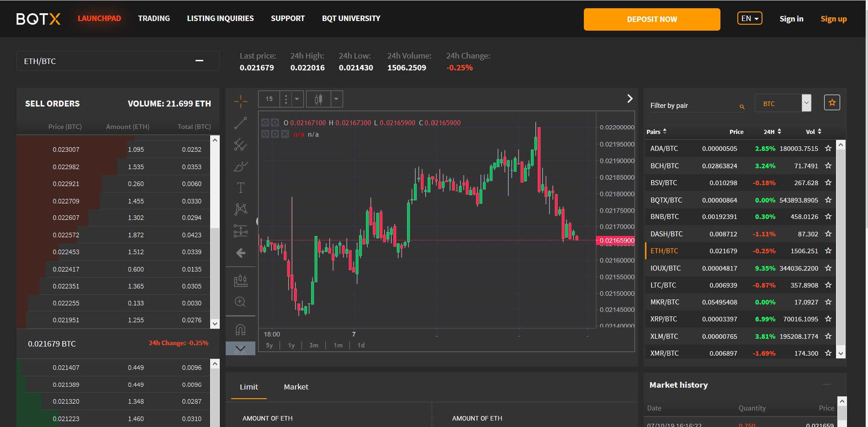Toggle visibility of n/a indicator eye icon
This screenshot has width=868, height=427.
(x=265, y=134)
